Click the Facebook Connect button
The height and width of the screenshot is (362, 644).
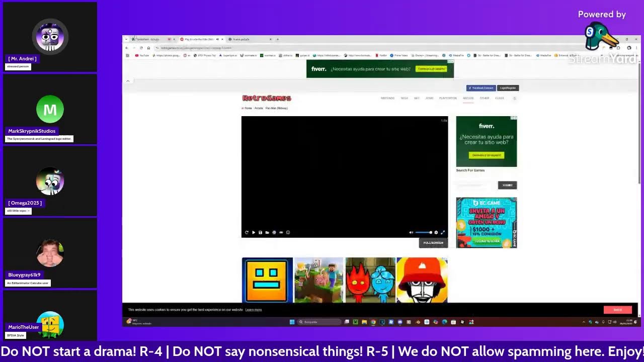click(x=481, y=88)
